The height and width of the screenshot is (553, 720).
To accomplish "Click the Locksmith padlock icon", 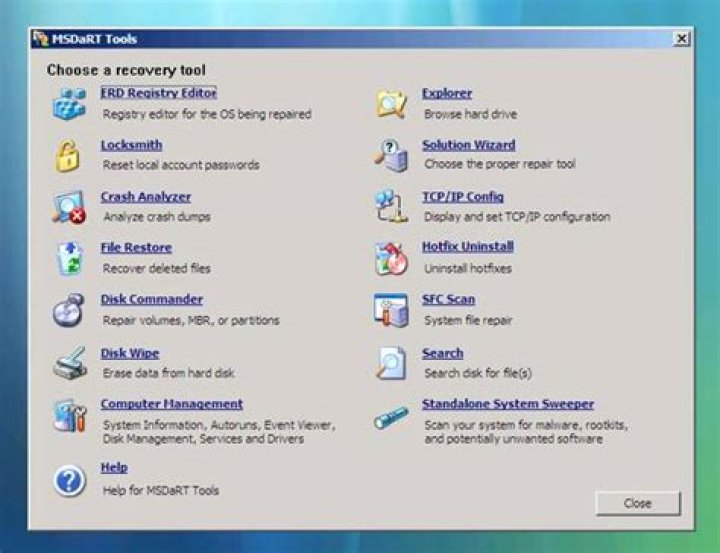I will pyautogui.click(x=68, y=156).
